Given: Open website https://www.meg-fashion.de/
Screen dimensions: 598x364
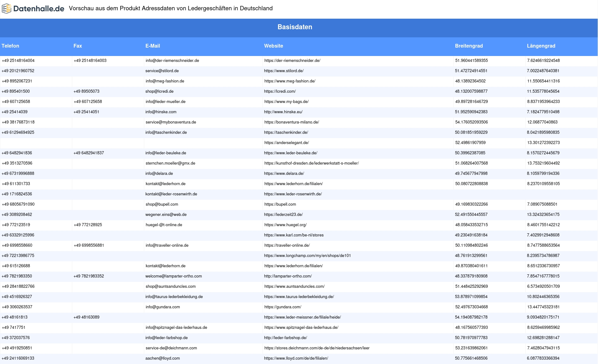Looking at the screenshot, I should click(x=290, y=81).
